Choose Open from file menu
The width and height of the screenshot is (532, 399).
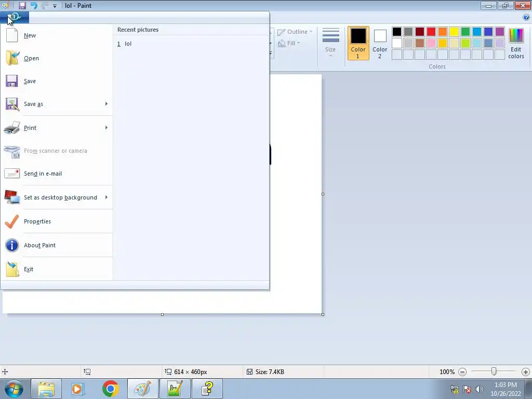57,58
